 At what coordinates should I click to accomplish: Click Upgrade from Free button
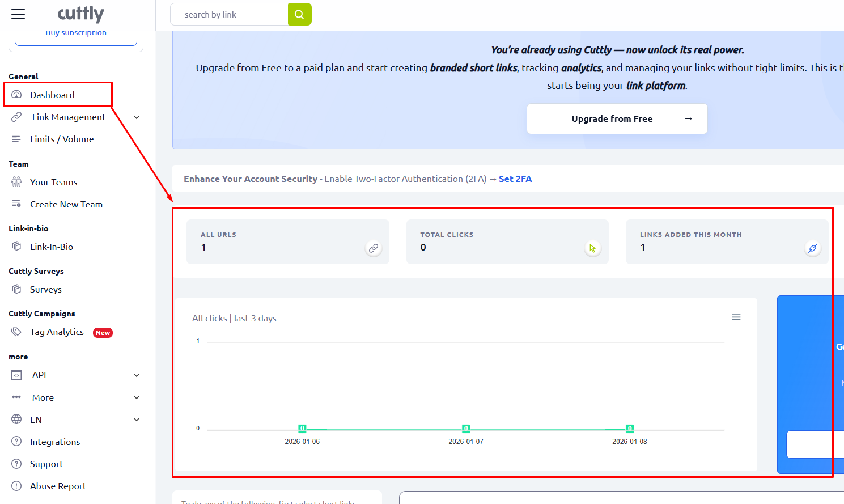point(617,119)
